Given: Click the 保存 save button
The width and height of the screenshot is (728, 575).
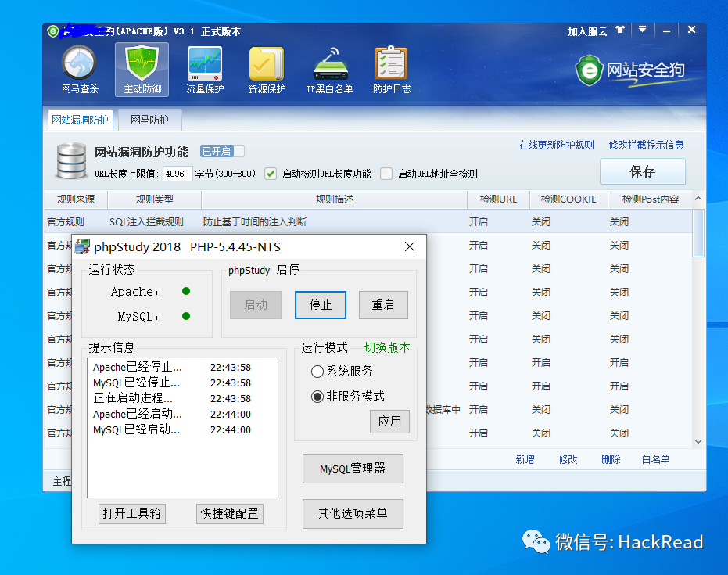Looking at the screenshot, I should (x=643, y=171).
